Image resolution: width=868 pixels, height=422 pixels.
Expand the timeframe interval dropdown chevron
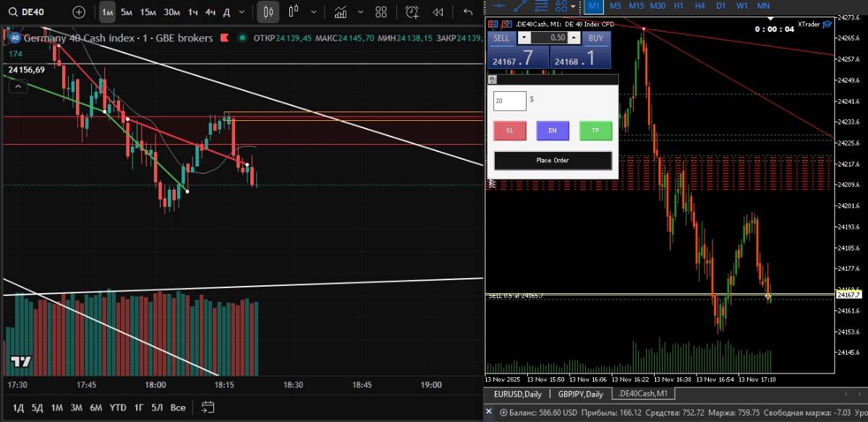242,12
